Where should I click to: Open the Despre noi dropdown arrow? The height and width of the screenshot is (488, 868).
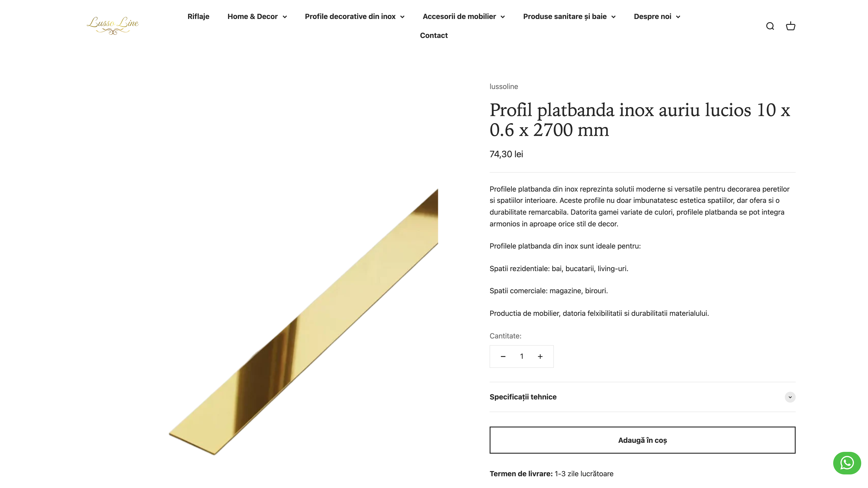[x=679, y=16]
